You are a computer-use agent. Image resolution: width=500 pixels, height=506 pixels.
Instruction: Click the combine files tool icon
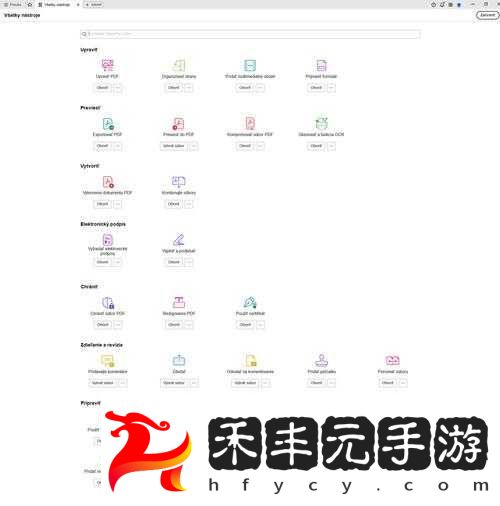click(179, 182)
